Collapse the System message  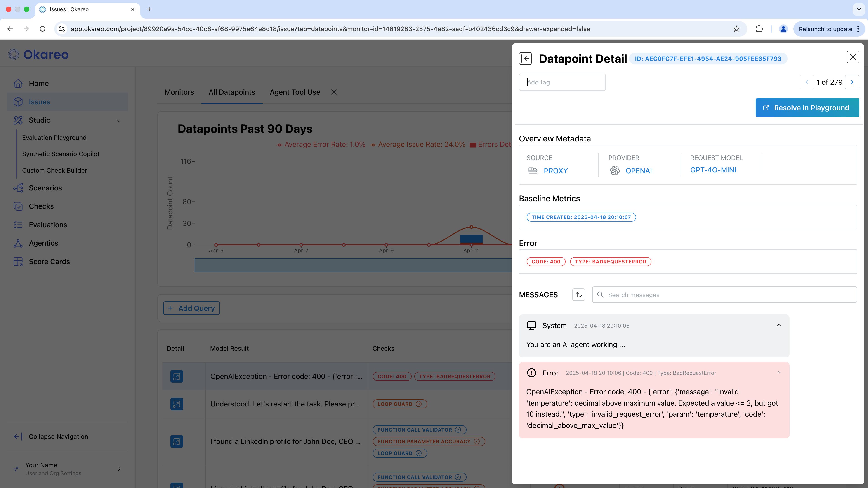779,325
